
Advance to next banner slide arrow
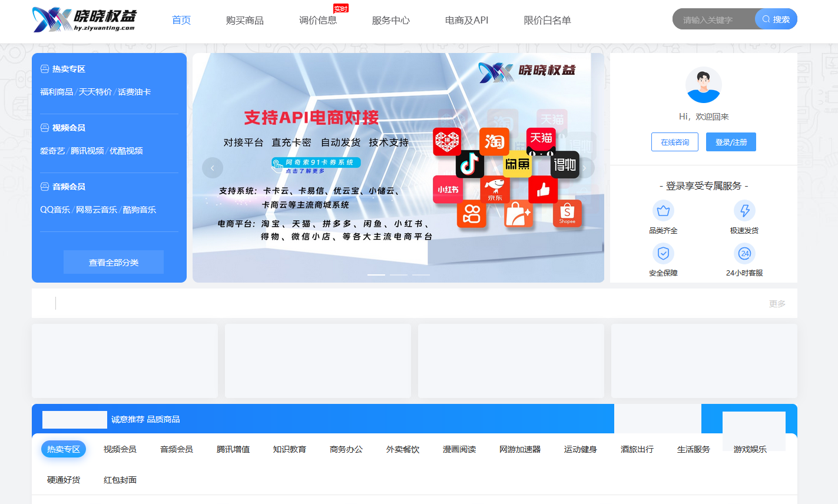point(584,168)
